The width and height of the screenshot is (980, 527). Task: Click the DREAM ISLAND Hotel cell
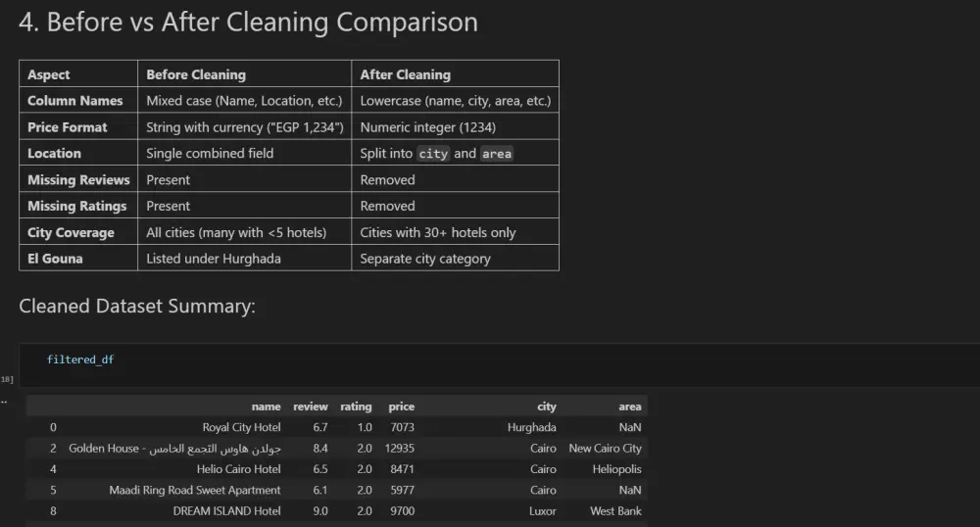(226, 511)
